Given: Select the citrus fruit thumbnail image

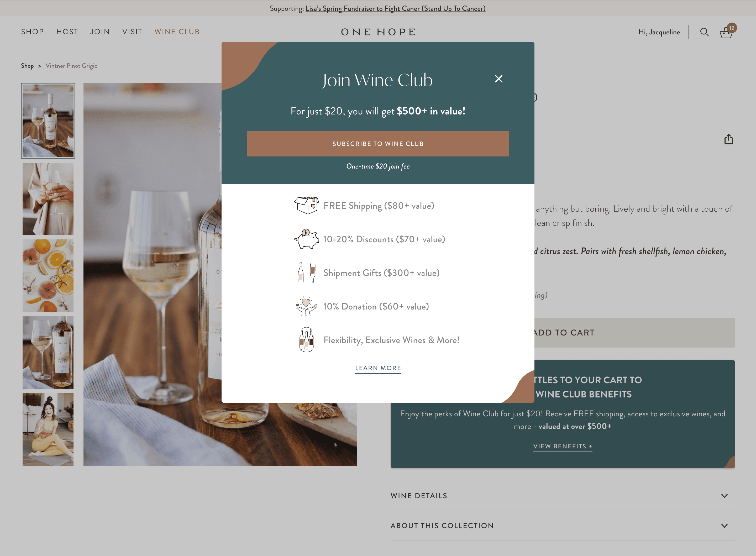Looking at the screenshot, I should [48, 275].
